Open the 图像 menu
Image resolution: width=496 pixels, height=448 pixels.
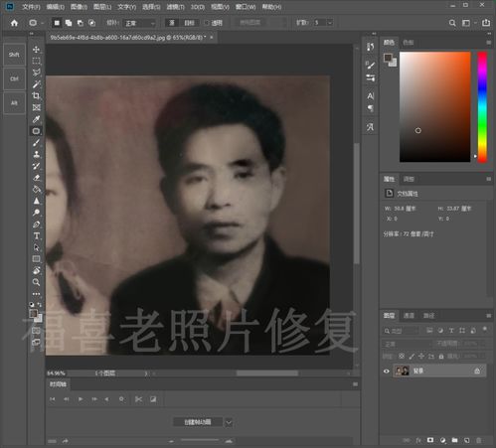point(79,7)
